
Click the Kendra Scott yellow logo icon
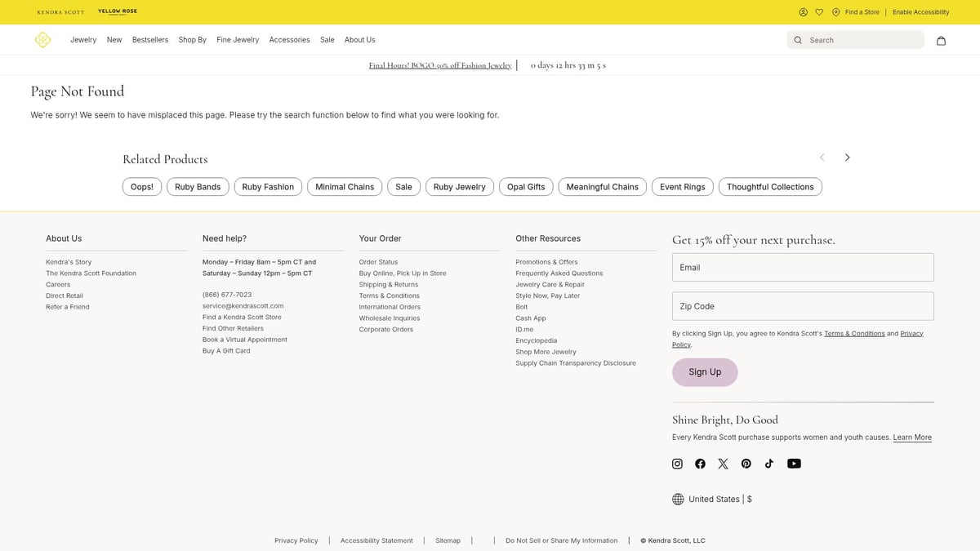[x=42, y=40]
